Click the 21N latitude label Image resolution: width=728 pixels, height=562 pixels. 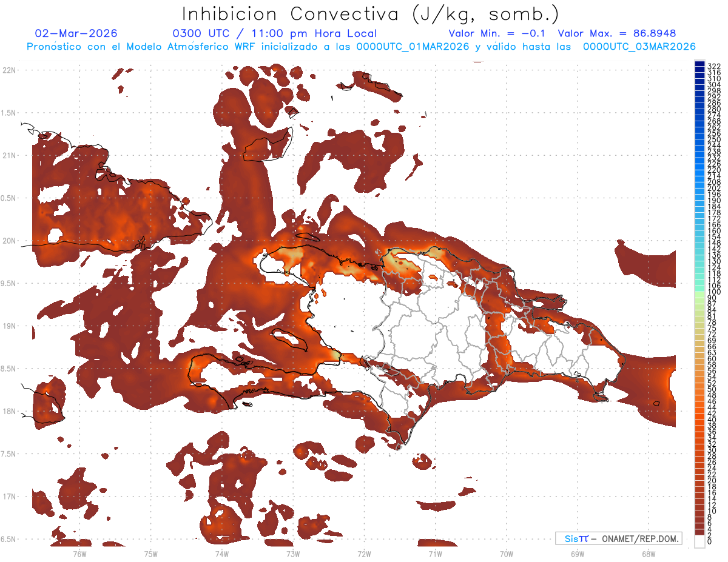point(9,155)
